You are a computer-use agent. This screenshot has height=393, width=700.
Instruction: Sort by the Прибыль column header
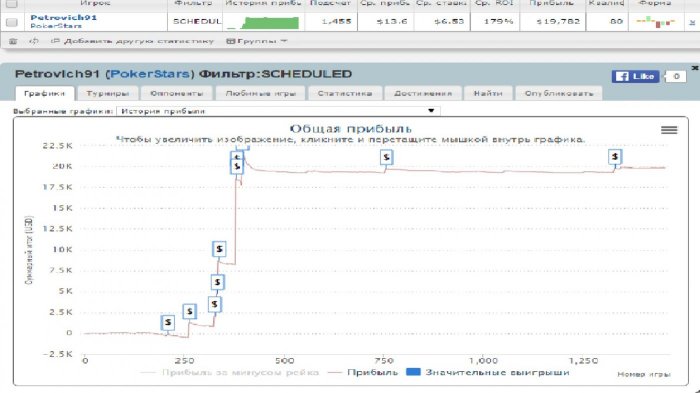click(551, 3)
